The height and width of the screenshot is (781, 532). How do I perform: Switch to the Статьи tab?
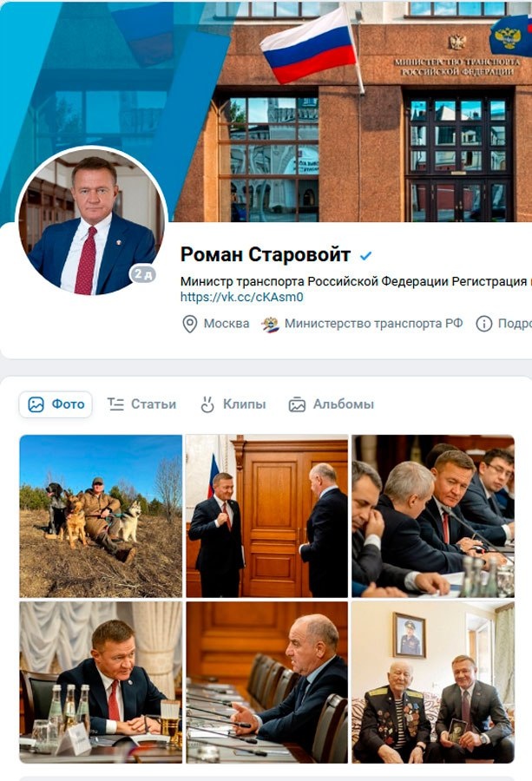pyautogui.click(x=142, y=404)
